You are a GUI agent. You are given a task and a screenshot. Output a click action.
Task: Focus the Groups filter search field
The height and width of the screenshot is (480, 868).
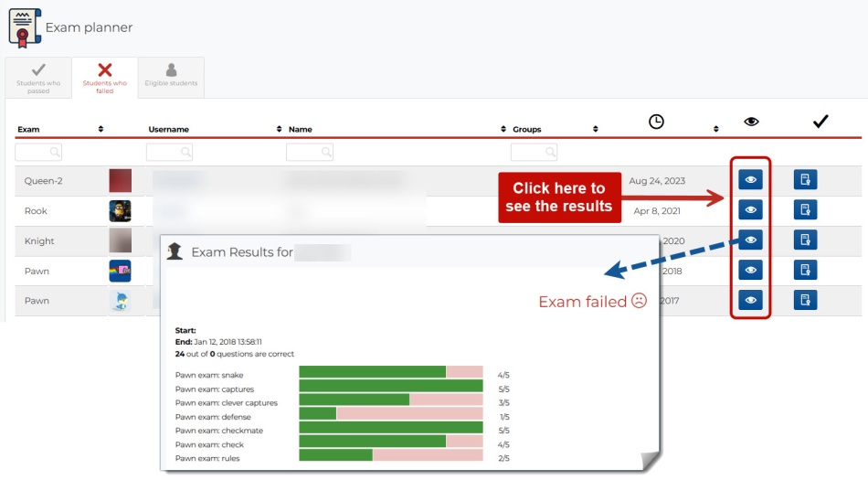tap(534, 152)
